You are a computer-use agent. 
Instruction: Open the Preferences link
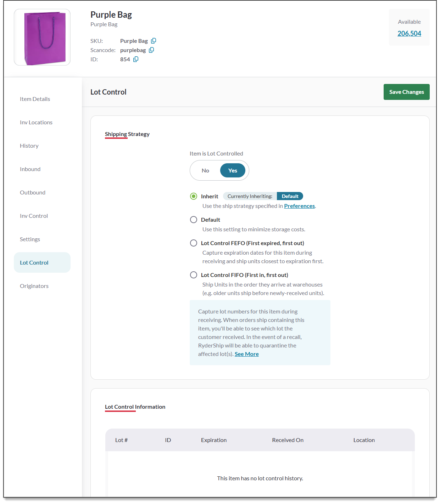[x=299, y=206]
